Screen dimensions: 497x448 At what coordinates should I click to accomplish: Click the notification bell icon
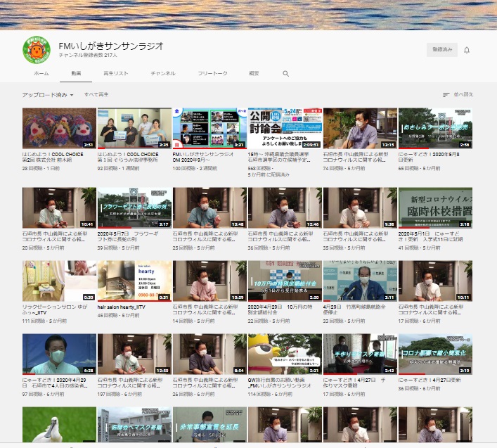[x=466, y=50]
